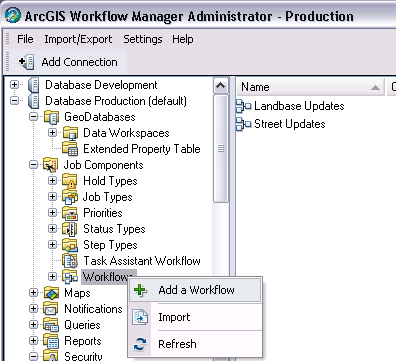Sort by the Name column header
396x361 pixels.
[310, 87]
